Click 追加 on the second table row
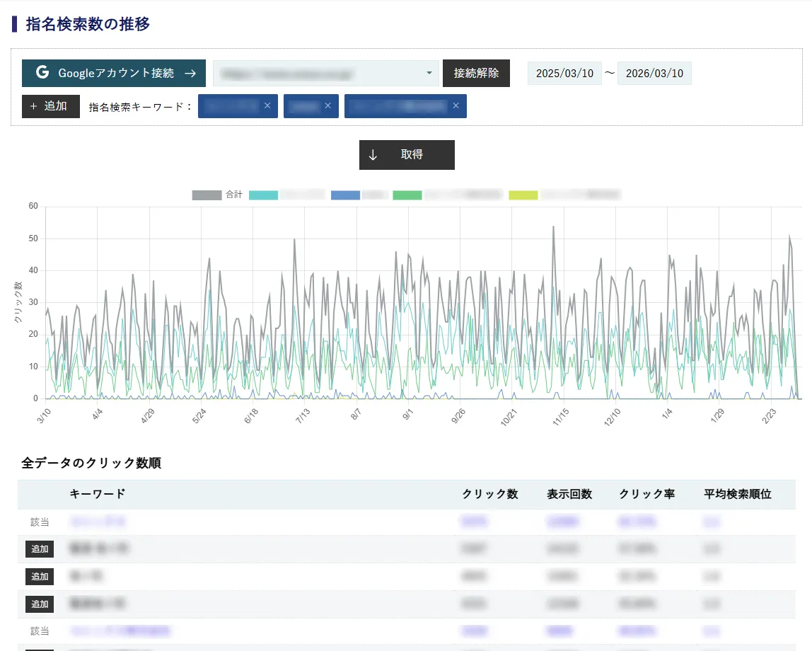The image size is (812, 651). point(39,549)
